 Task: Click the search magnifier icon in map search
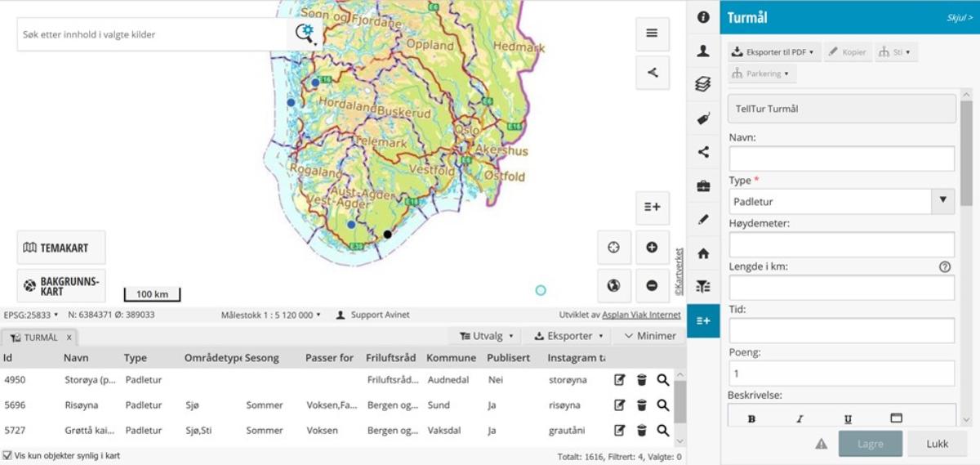coord(305,34)
